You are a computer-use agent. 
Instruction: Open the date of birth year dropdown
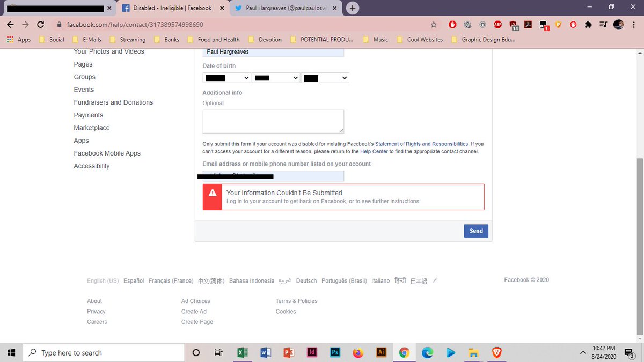pyautogui.click(x=325, y=78)
